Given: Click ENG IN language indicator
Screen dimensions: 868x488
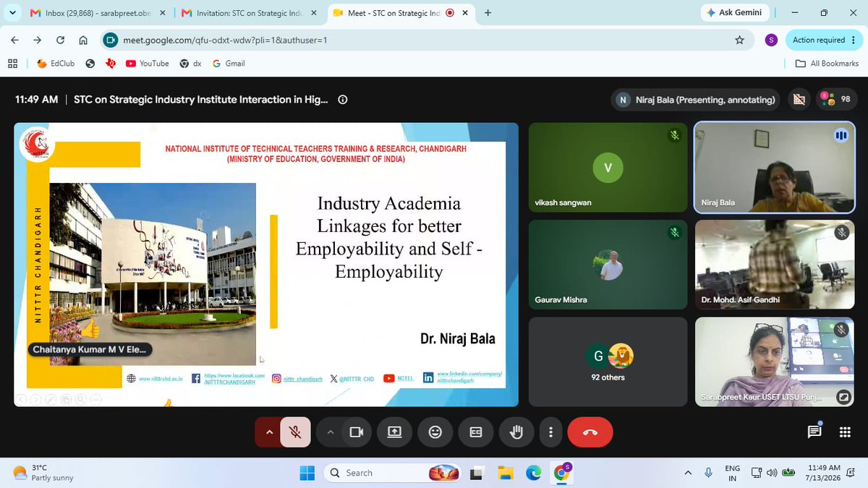Looking at the screenshot, I should (x=732, y=473).
